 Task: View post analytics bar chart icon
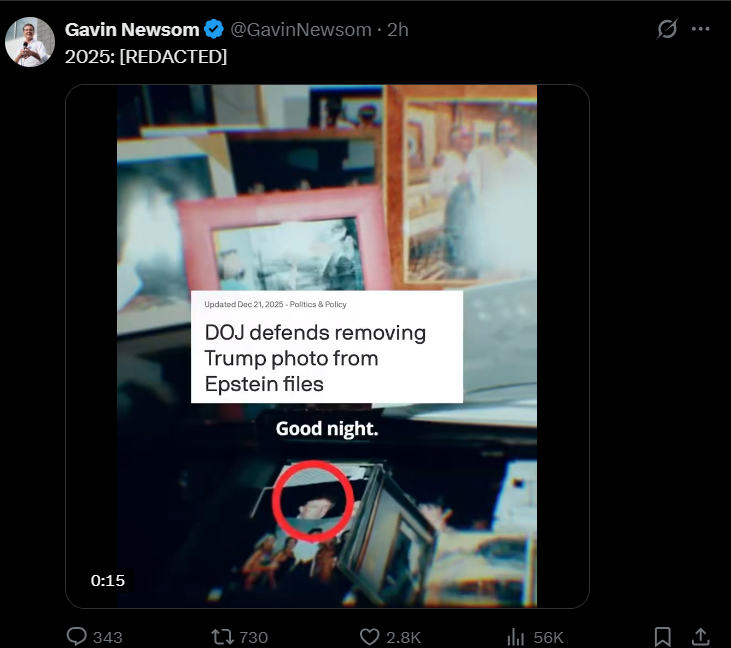(x=516, y=637)
